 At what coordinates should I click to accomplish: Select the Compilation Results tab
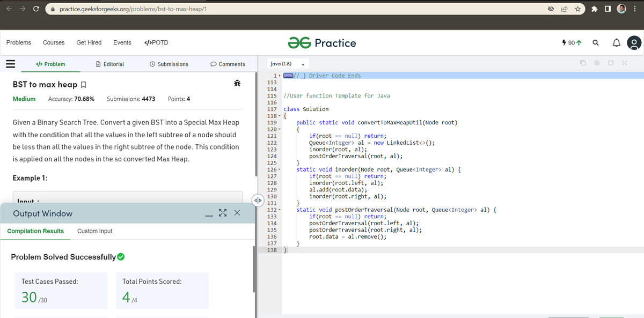pyautogui.click(x=35, y=231)
